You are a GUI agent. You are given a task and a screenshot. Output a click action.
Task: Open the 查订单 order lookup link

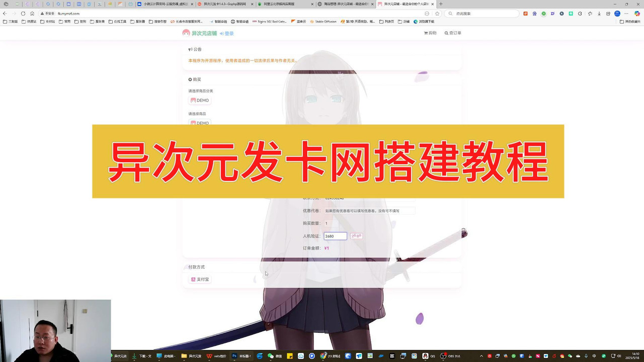pos(453,33)
